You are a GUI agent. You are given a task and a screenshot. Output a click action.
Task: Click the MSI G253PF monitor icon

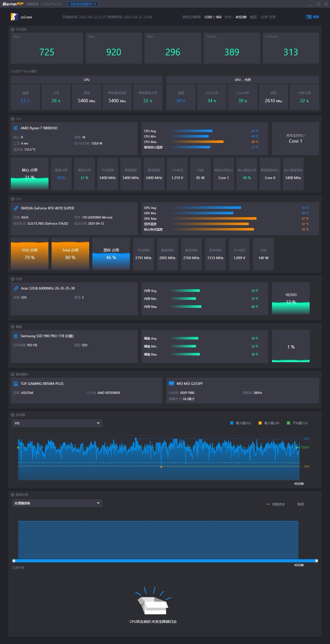click(x=171, y=384)
